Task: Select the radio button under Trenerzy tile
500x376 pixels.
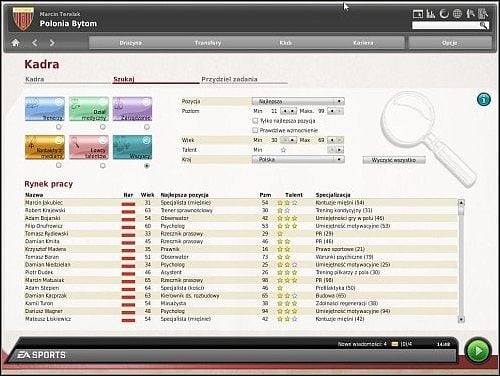Action: click(59, 127)
